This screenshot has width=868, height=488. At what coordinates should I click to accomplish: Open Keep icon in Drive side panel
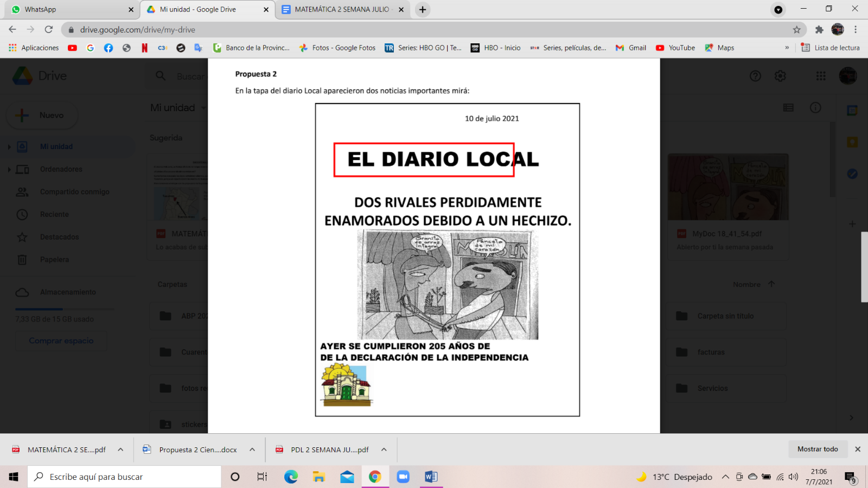point(852,142)
